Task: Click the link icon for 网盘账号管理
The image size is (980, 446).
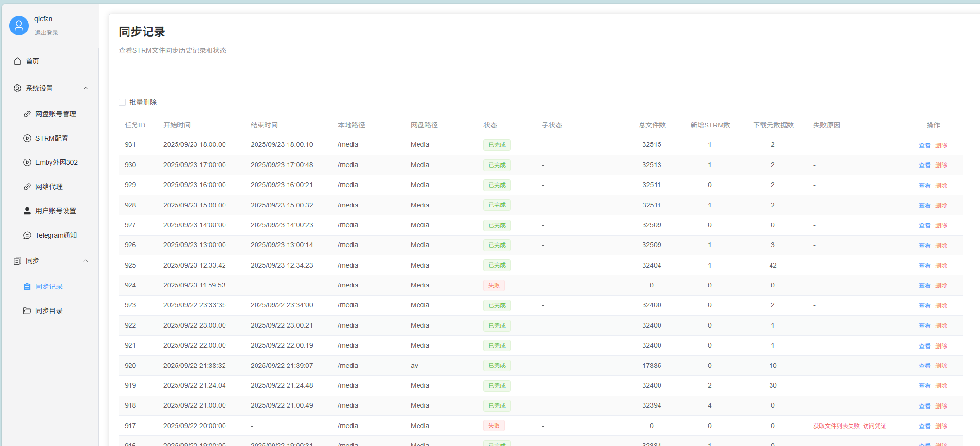Action: (27, 114)
